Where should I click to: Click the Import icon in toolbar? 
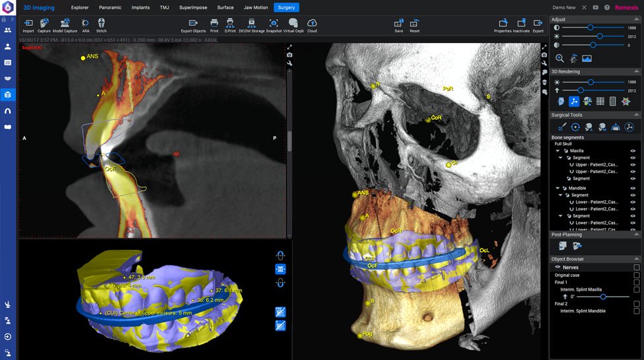click(28, 23)
